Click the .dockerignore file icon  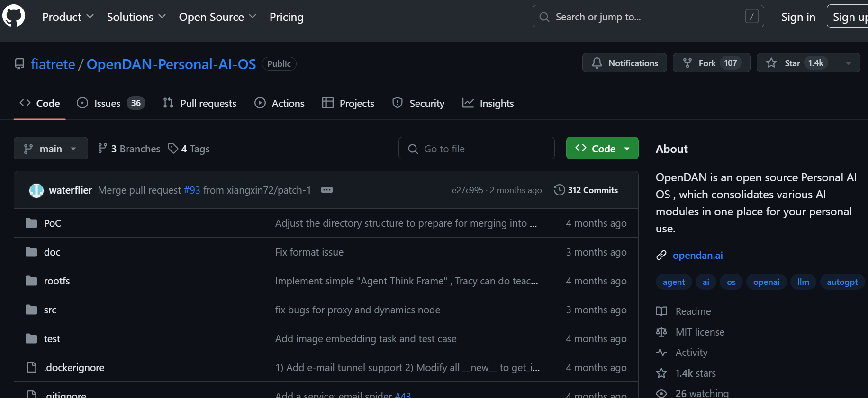click(31, 367)
